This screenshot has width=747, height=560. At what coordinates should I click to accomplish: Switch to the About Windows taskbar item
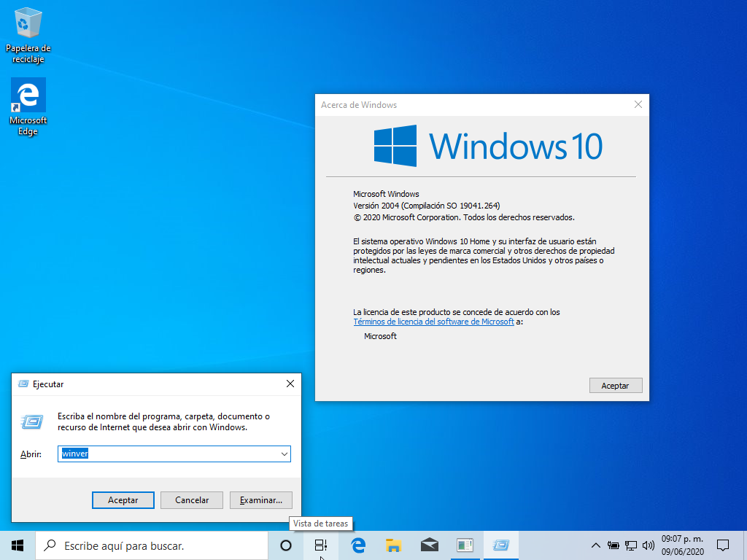[465, 545]
